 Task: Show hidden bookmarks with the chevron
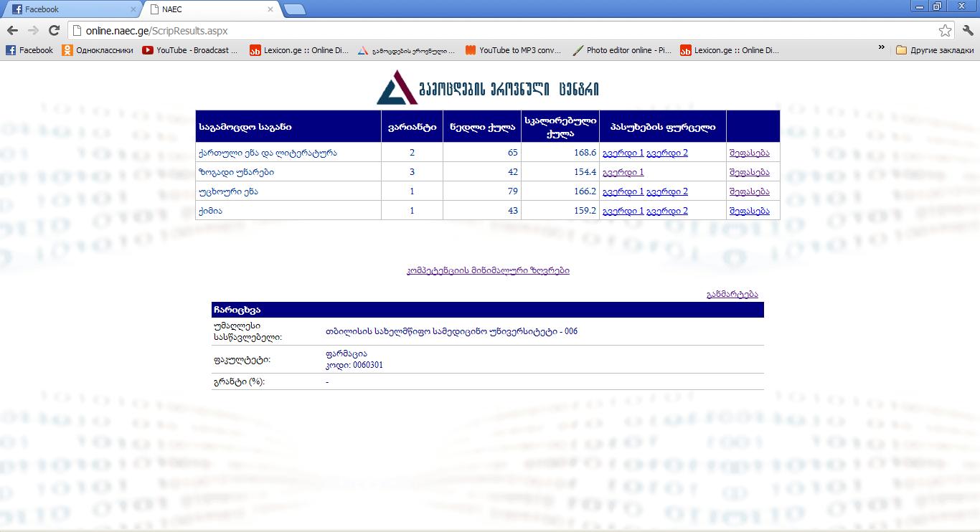(x=882, y=48)
